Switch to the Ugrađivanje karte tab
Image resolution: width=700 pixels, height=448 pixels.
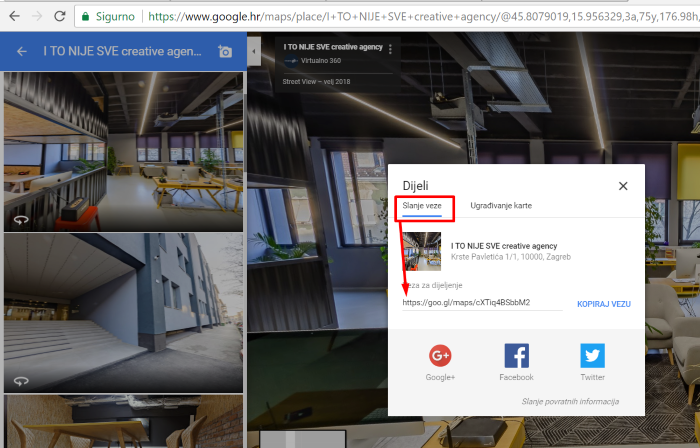tap(501, 205)
